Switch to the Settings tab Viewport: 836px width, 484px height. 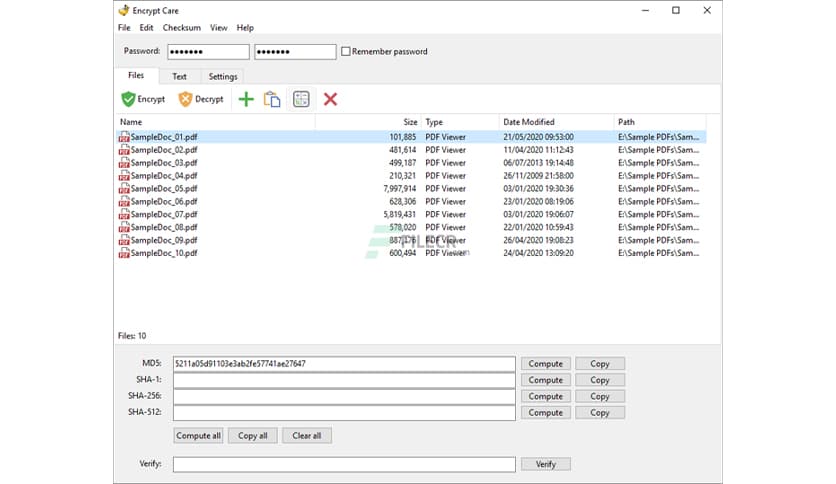[223, 77]
